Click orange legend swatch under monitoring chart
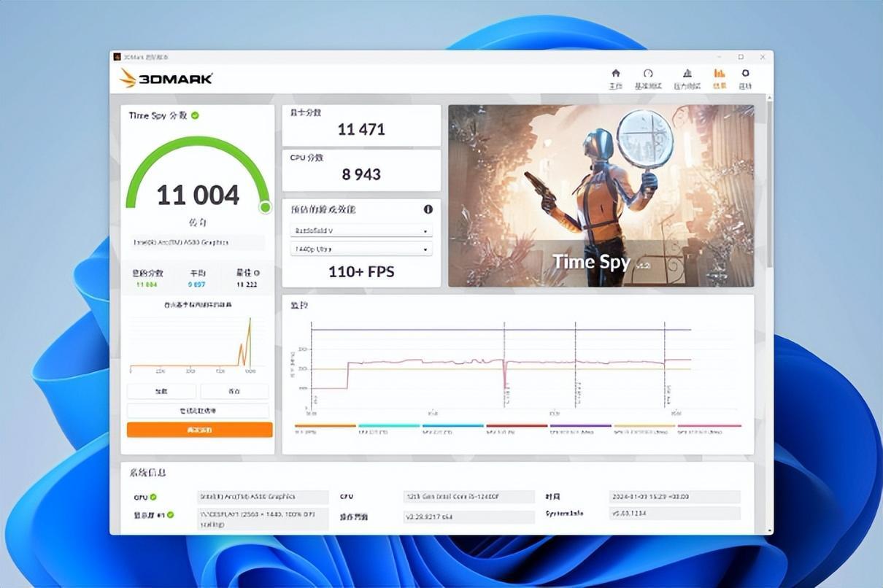 coord(325,425)
